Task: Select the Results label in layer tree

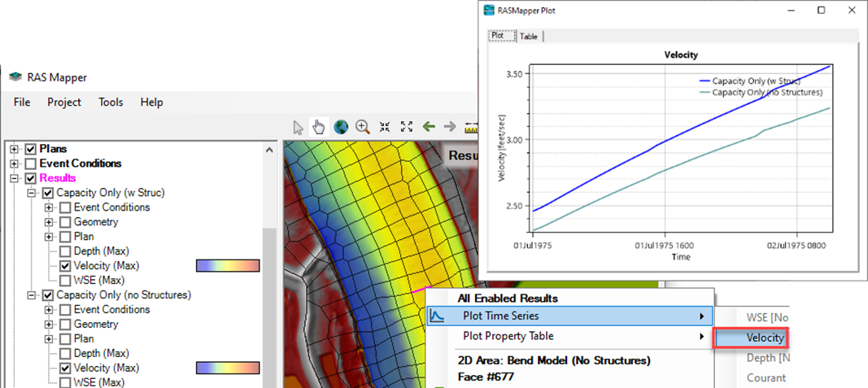Action: click(58, 178)
